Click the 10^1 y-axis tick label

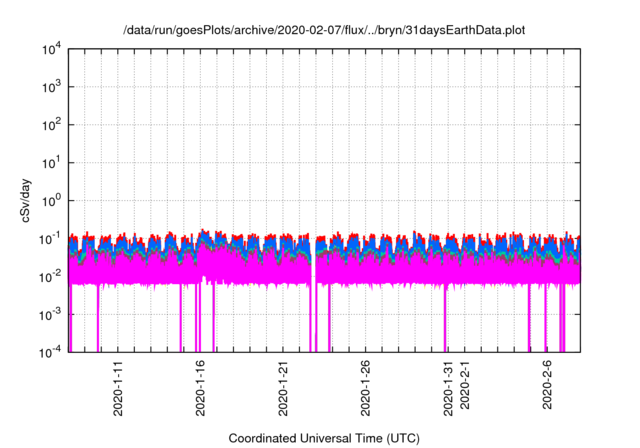click(x=52, y=163)
